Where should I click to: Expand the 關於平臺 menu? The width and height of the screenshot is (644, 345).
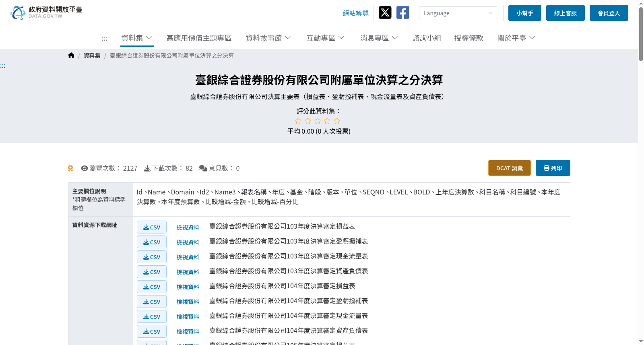[x=516, y=38]
